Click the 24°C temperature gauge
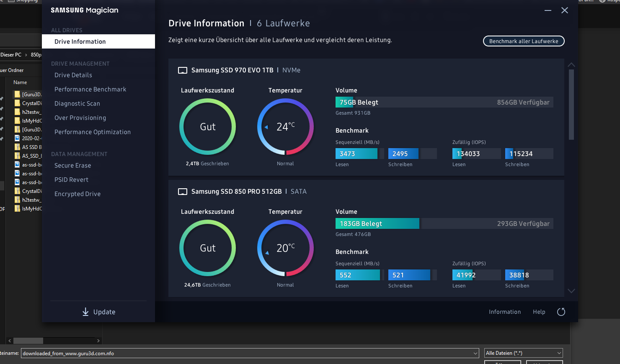This screenshot has width=620, height=364. (x=285, y=127)
